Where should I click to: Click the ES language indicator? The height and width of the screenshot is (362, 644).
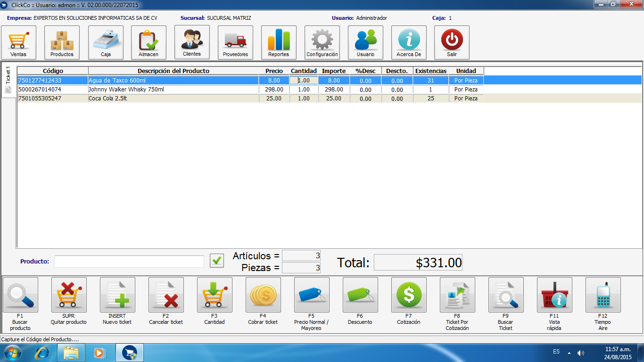556,352
